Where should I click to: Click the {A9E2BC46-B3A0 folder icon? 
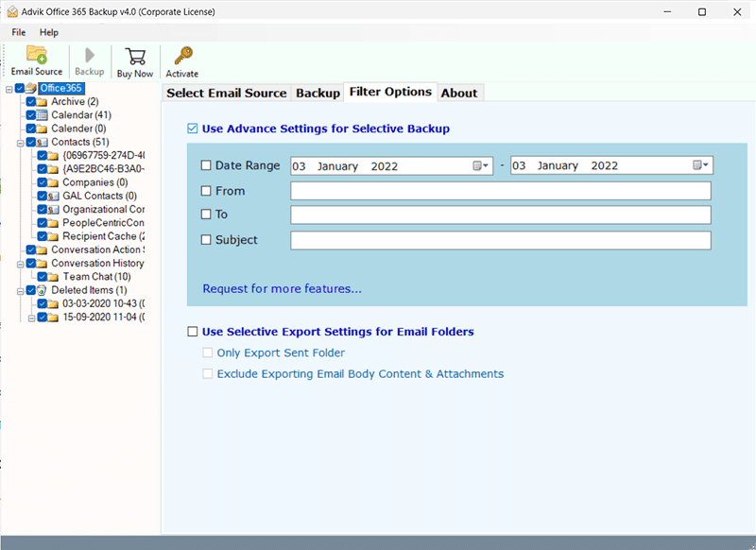coord(53,169)
